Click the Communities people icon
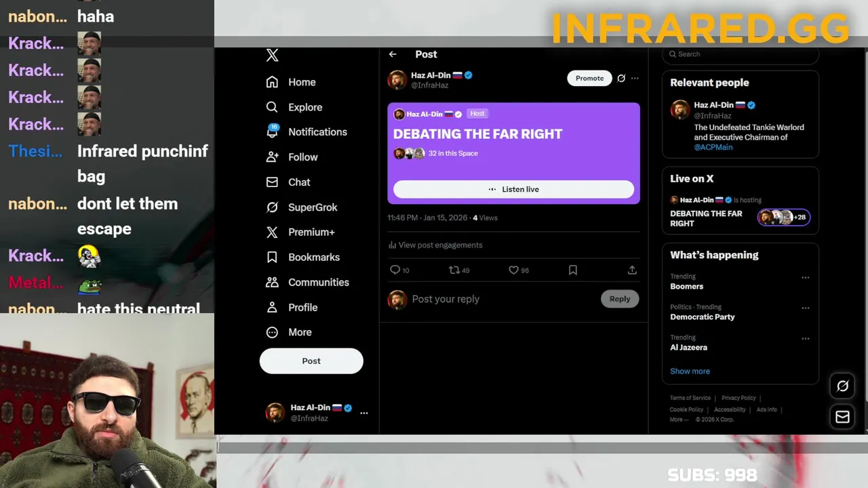Image resolution: width=868 pixels, height=488 pixels. [x=272, y=283]
